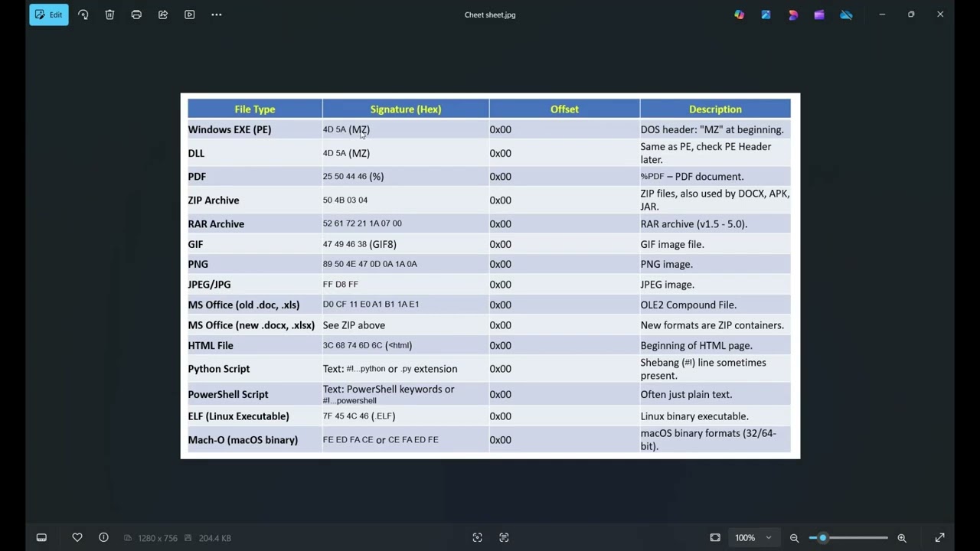This screenshot has width=980, height=551.
Task: Click the 'OLE2 Compound File.' description
Action: pyautogui.click(x=688, y=305)
